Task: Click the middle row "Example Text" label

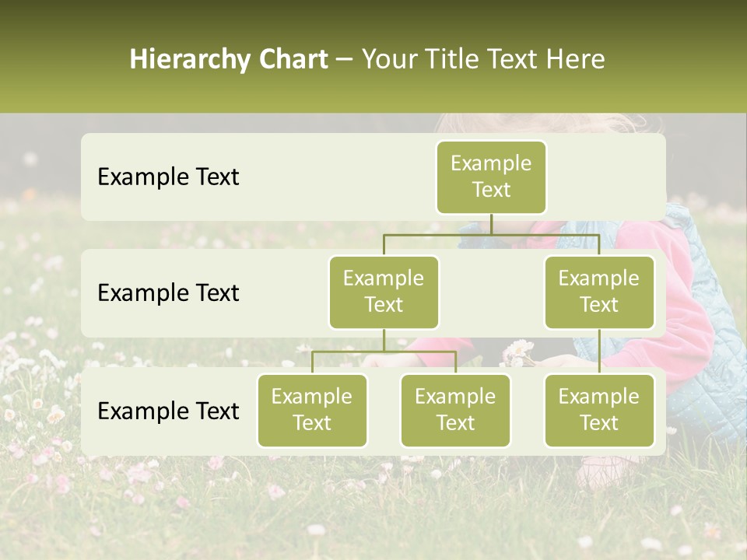Action: pos(168,292)
